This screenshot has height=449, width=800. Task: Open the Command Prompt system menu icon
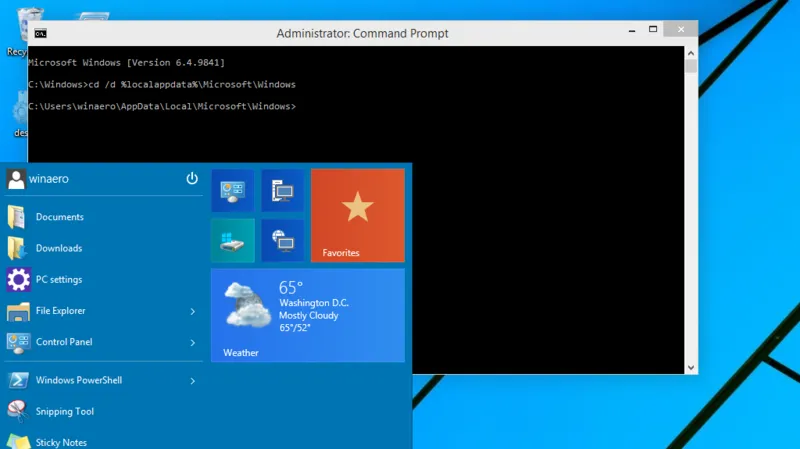[x=40, y=34]
